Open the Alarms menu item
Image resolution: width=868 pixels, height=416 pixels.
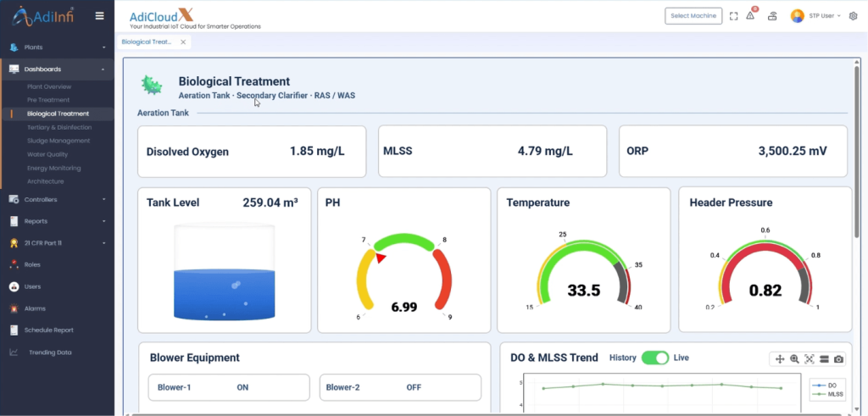point(35,308)
